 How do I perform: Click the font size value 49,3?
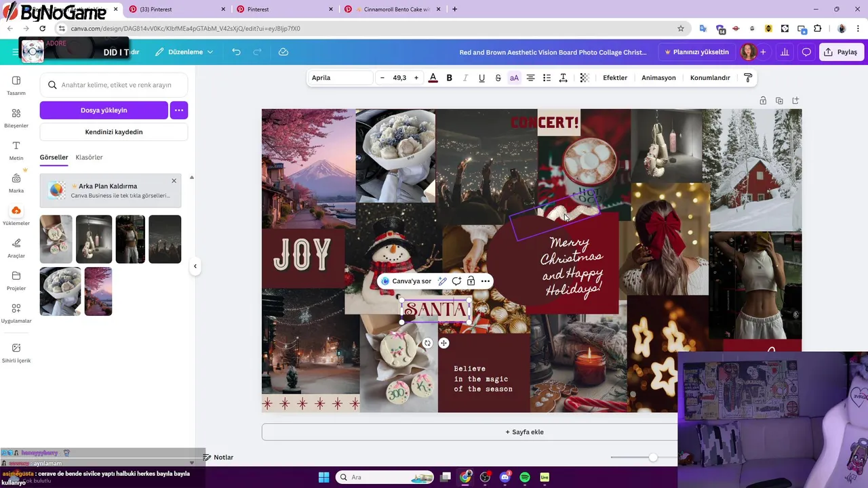pos(399,78)
